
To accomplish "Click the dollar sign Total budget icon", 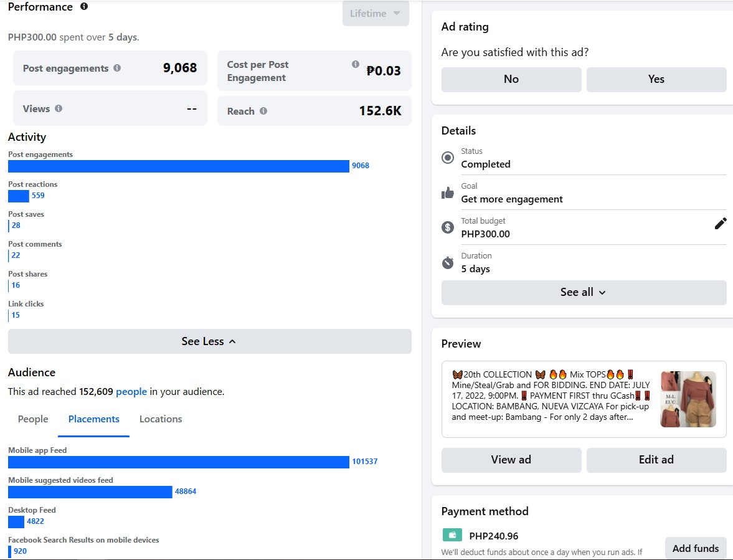I will (447, 227).
